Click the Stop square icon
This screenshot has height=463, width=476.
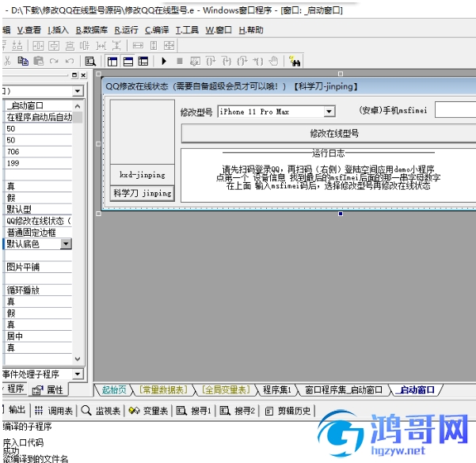pyautogui.click(x=180, y=61)
